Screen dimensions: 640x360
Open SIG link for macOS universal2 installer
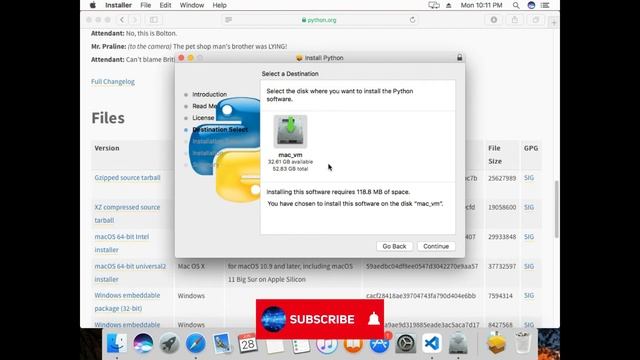(529, 266)
